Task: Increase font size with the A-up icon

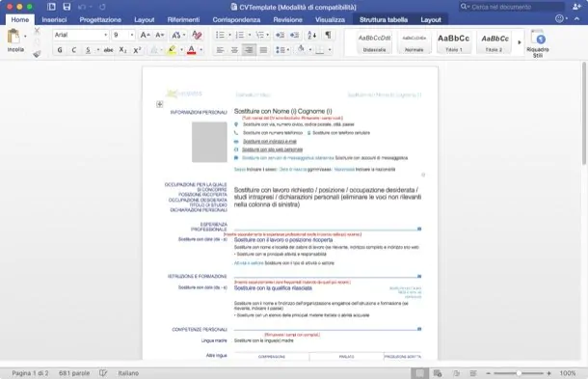Action: pyautogui.click(x=145, y=35)
